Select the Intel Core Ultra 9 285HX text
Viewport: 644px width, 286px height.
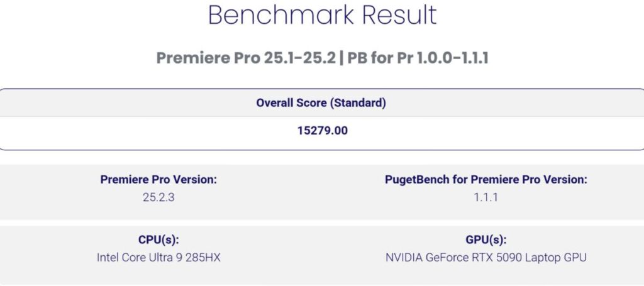(x=158, y=256)
